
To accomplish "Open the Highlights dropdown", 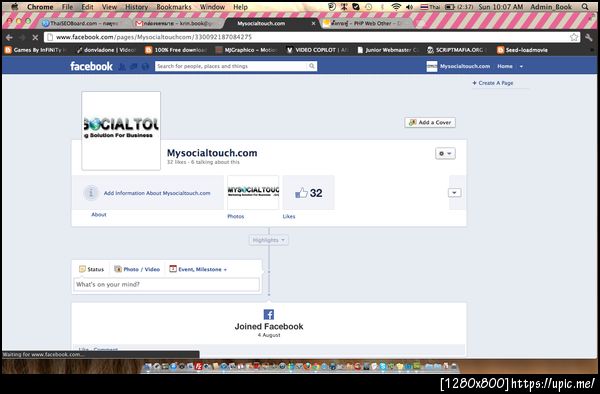I will pos(268,240).
